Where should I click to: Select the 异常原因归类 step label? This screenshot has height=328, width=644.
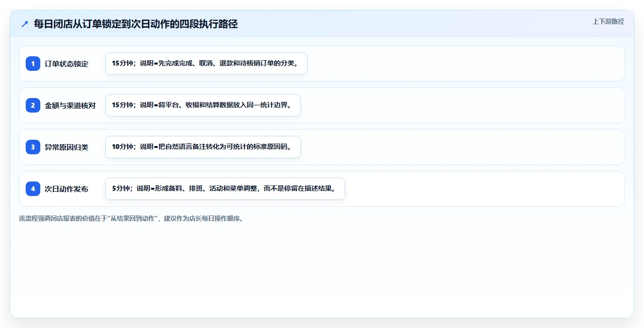66,147
